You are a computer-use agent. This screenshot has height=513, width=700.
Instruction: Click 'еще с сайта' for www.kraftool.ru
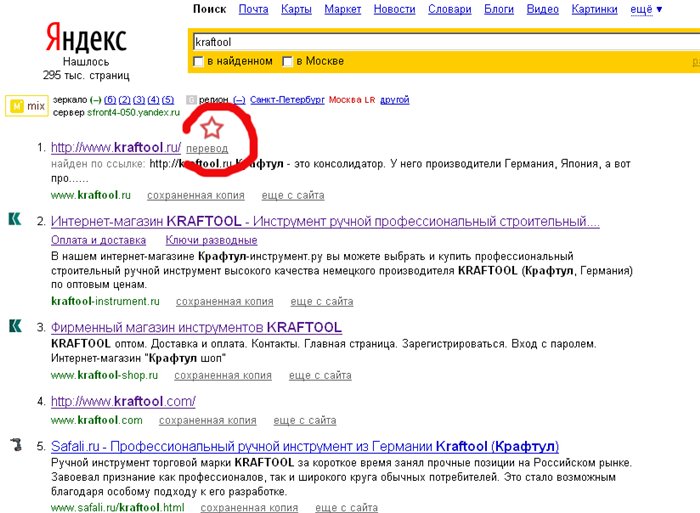[x=293, y=195]
